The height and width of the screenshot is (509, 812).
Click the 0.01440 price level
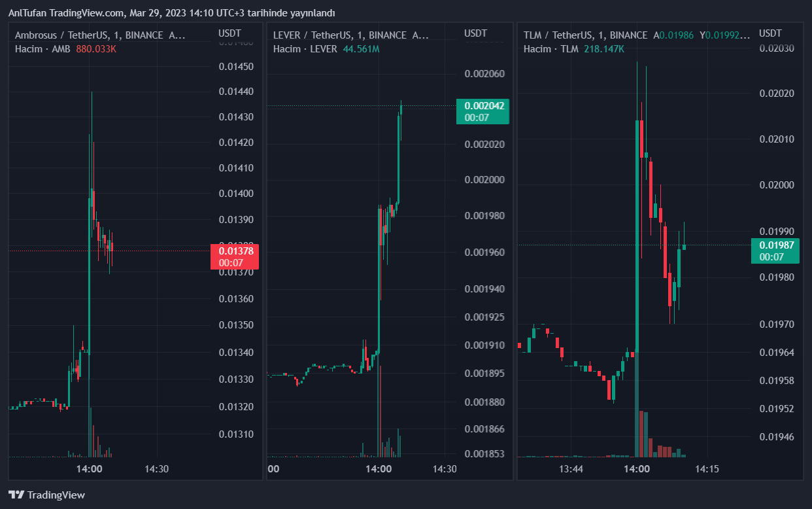coord(236,92)
